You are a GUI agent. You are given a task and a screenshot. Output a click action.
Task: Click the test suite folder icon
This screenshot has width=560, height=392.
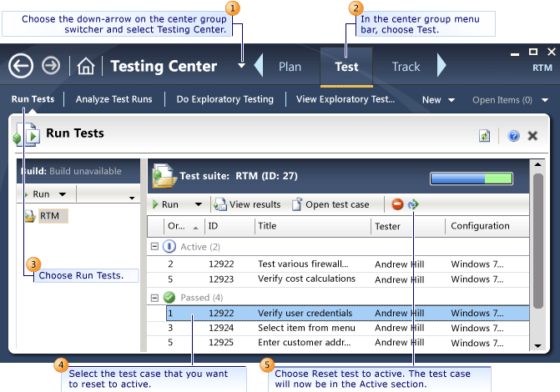(164, 175)
